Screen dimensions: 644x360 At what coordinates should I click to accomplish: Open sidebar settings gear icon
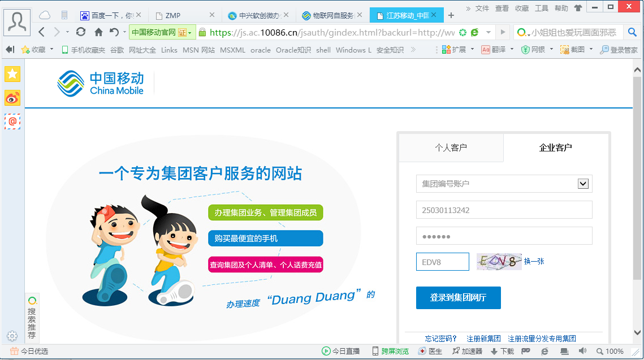point(12,336)
